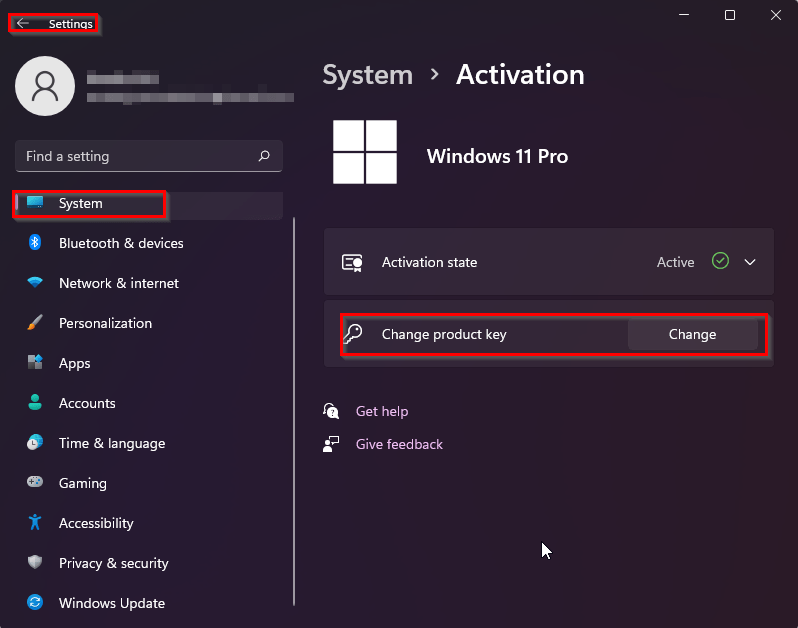Click the Windows 11 Pro edition text
The height and width of the screenshot is (628, 798).
(x=497, y=156)
